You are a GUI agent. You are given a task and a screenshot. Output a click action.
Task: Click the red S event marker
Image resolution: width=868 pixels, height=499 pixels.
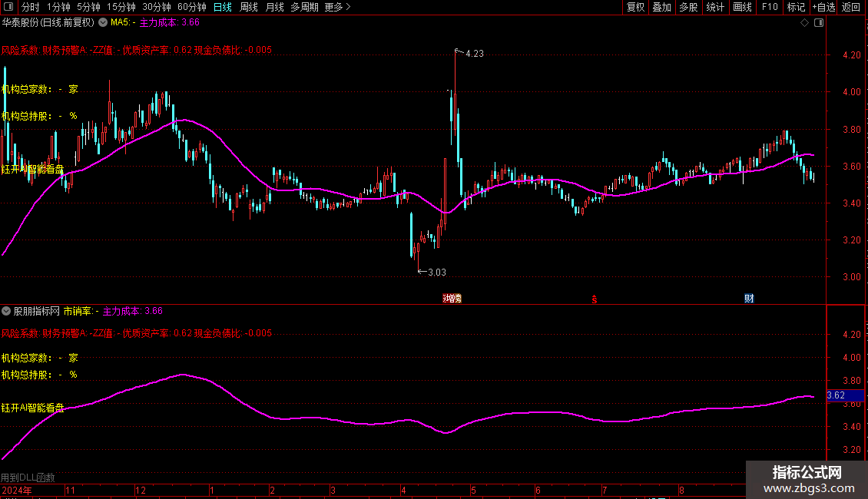(594, 299)
